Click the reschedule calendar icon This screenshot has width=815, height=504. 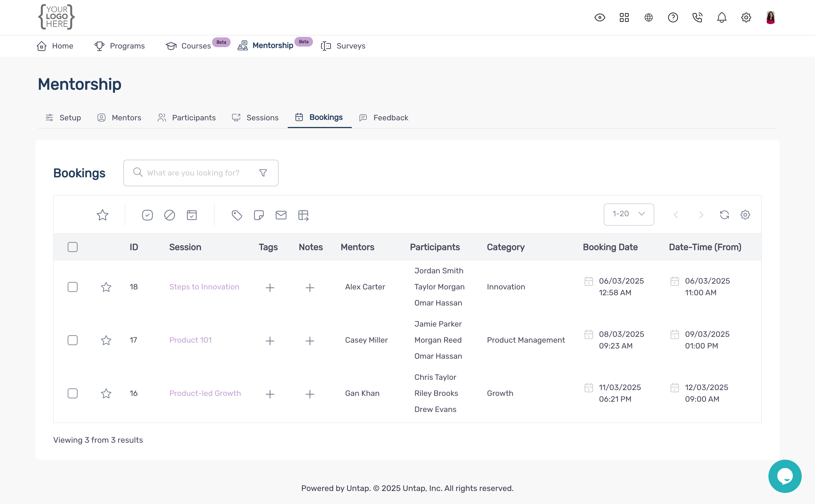coord(192,215)
